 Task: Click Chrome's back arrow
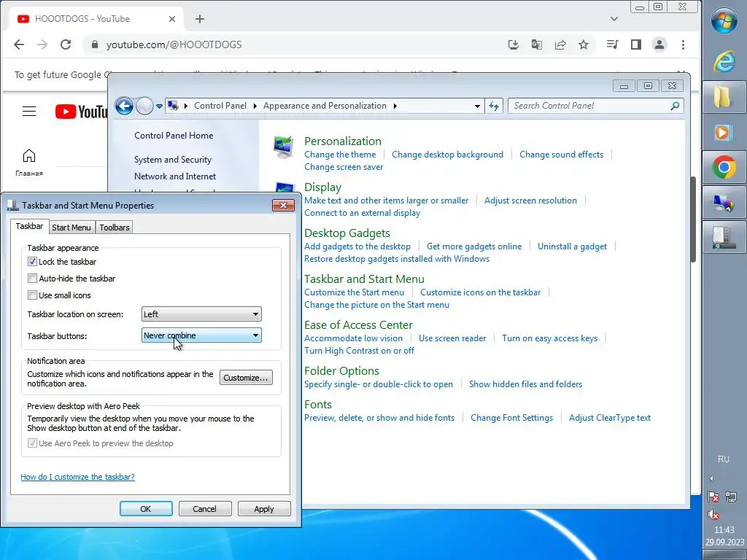(x=19, y=44)
